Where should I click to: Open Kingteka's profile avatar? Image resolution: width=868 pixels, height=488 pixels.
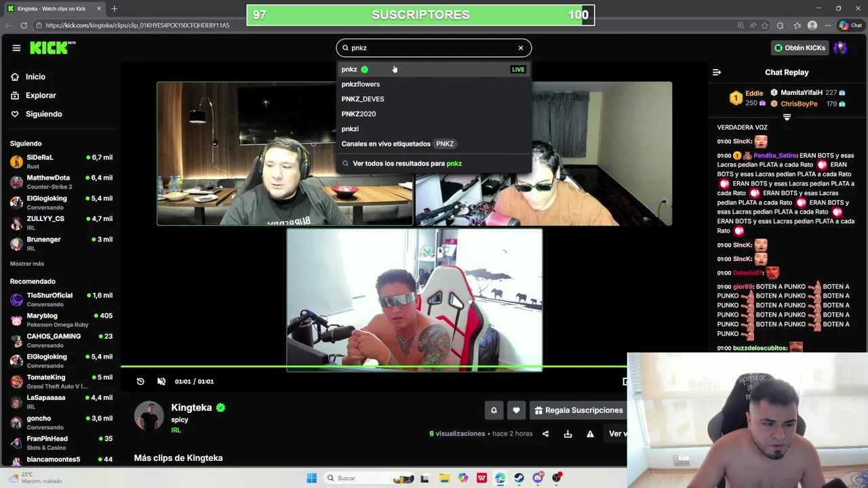149,416
